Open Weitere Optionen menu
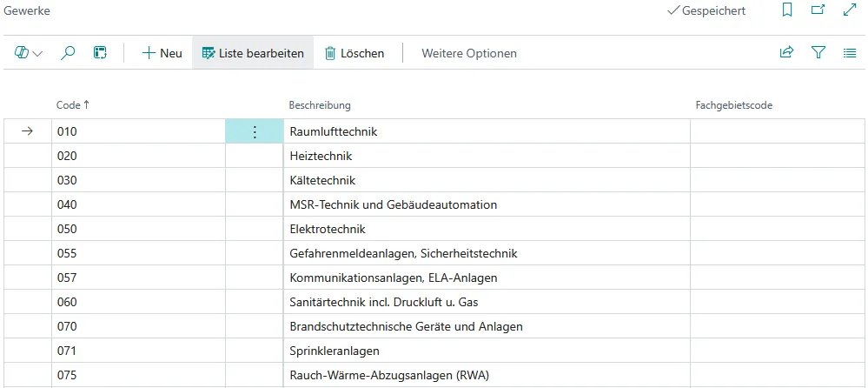 coord(469,53)
